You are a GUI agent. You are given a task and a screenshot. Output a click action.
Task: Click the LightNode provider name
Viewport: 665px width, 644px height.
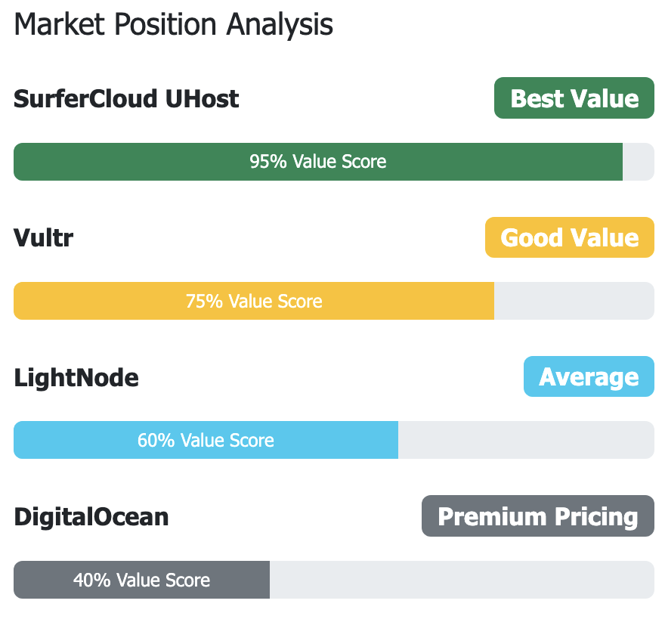(x=76, y=378)
